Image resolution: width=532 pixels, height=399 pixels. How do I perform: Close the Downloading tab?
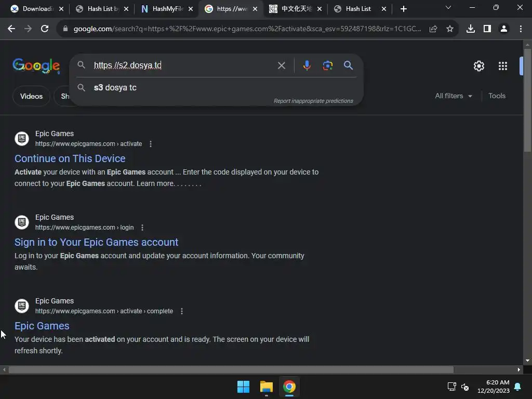click(x=61, y=9)
